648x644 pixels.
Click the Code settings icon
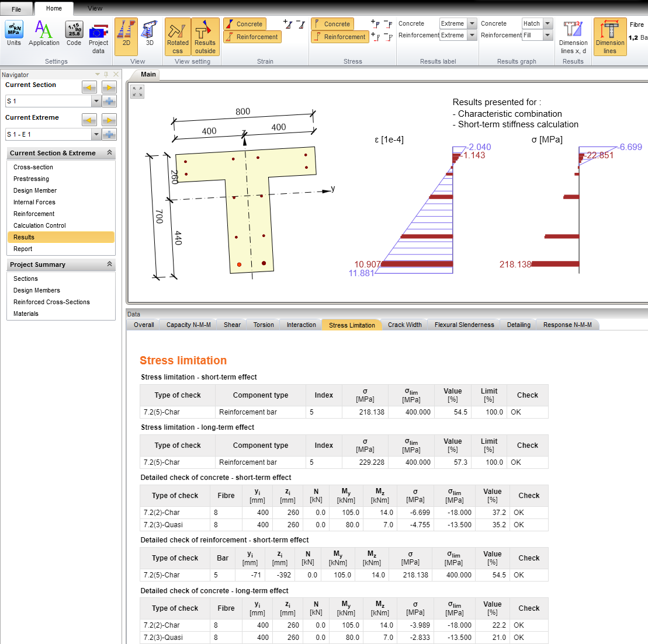(x=74, y=34)
